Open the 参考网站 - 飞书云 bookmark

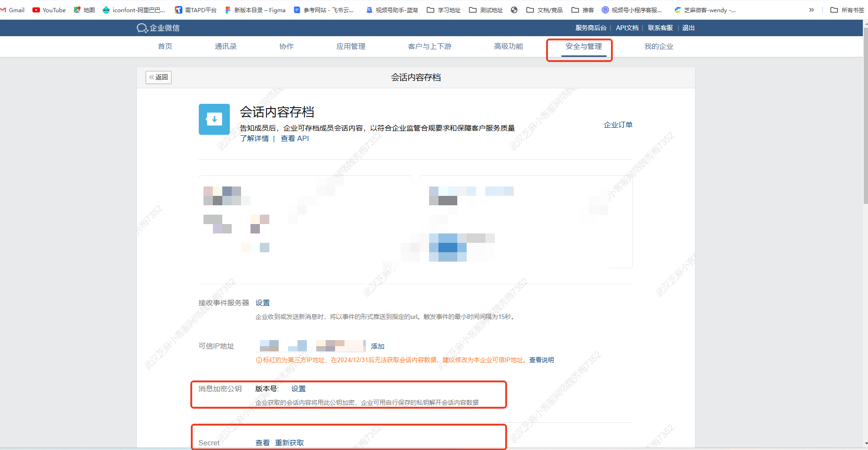(323, 10)
